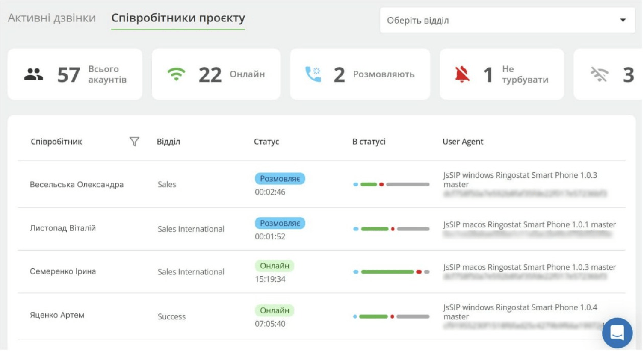Click the 1 Не турбувати card
Image resolution: width=644 pixels, height=354 pixels.
(x=502, y=74)
